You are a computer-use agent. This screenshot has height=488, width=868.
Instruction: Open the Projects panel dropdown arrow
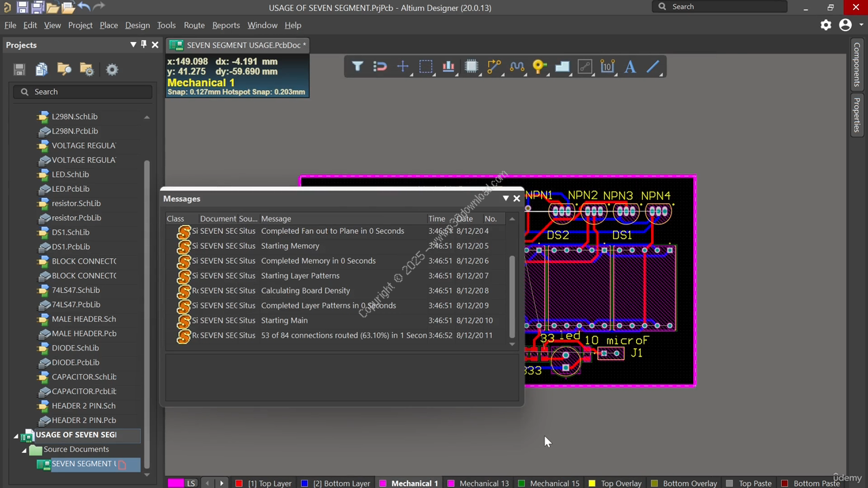133,45
